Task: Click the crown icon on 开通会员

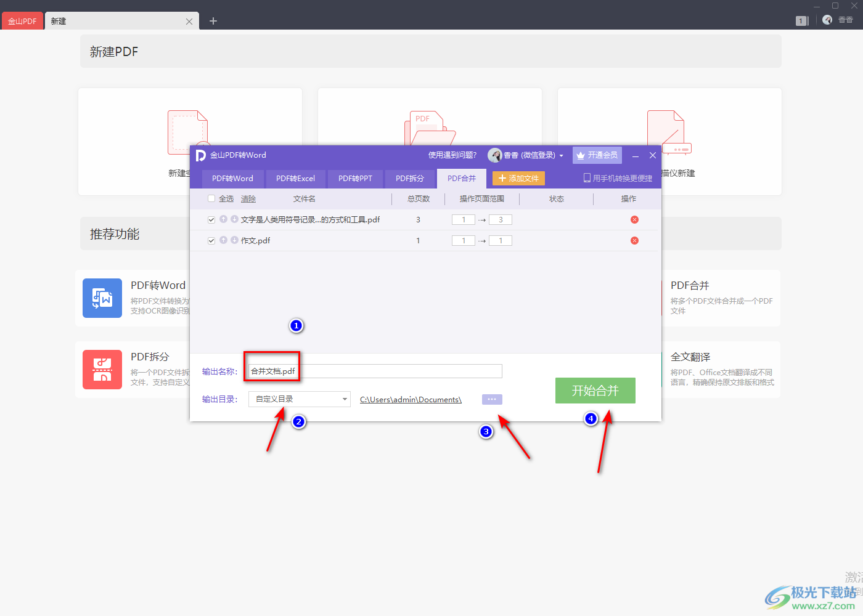Action: 580,155
